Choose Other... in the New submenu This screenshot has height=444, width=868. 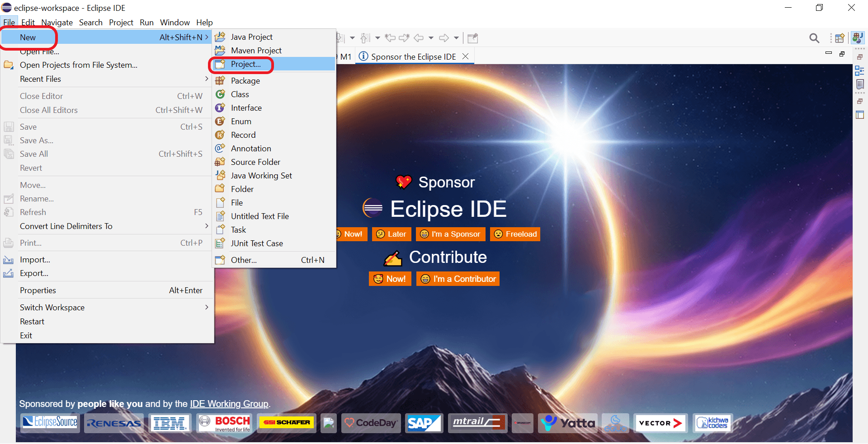pos(274,260)
